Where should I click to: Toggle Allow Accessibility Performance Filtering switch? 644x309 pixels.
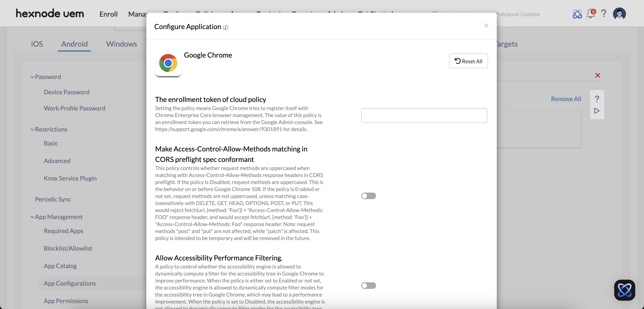368,286
